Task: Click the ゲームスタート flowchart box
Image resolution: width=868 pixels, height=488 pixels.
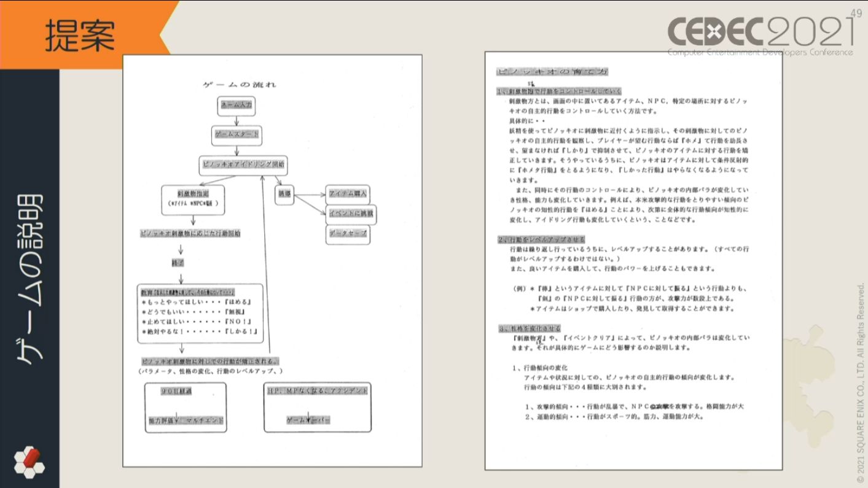Action: [236, 134]
